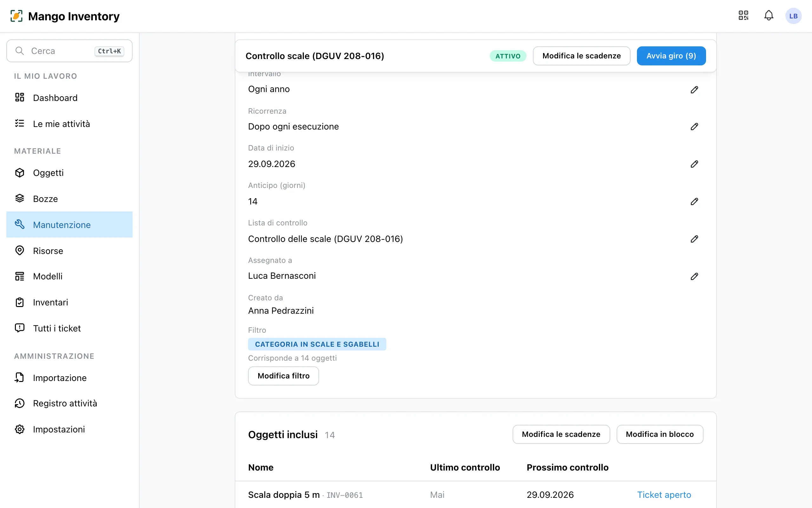Click the 29.09.2026 start date value
Viewport: 812px width, 508px height.
click(272, 164)
